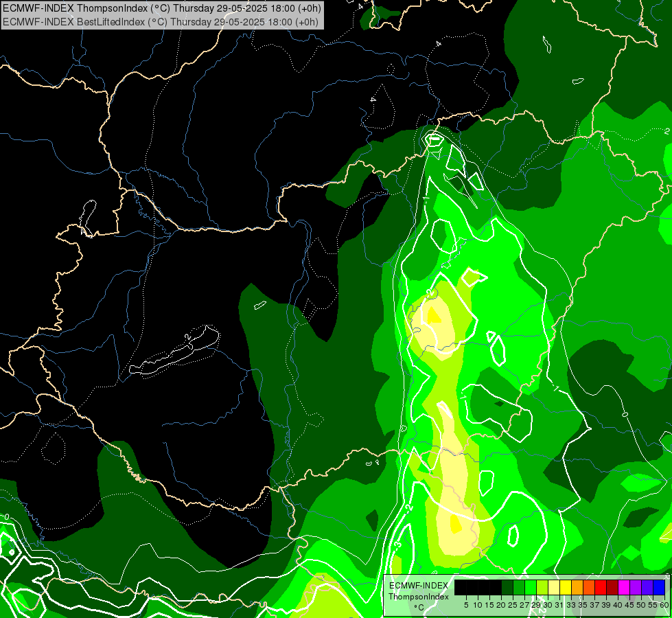This screenshot has width=672, height=618.
Task: Select the blue 55–60 legend swatch
Action: pos(659,587)
